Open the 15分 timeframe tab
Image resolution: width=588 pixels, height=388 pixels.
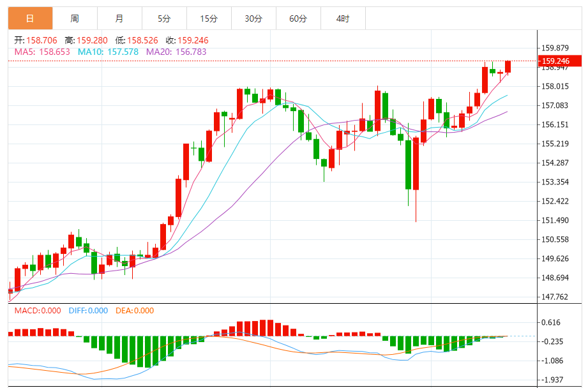(x=209, y=18)
